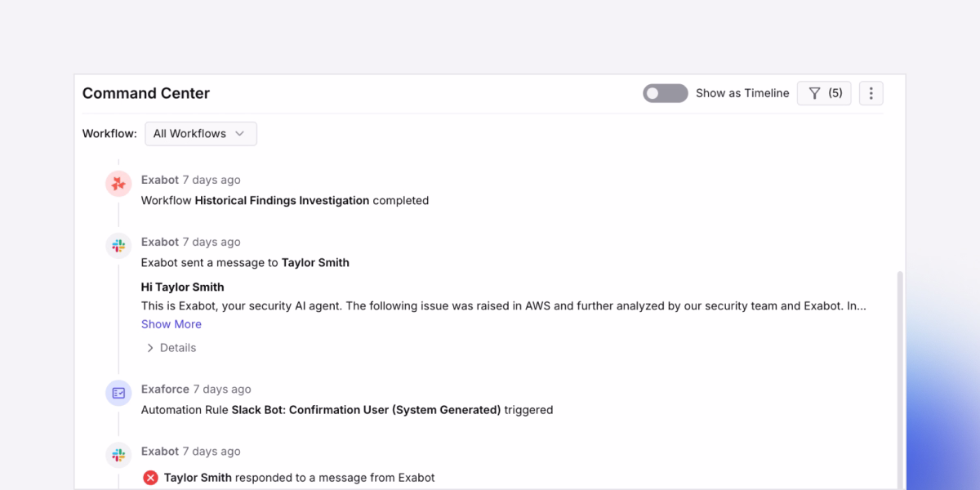Viewport: 980px width, 490px height.
Task: Click Taylor Smith responded to a message text
Action: point(300,478)
